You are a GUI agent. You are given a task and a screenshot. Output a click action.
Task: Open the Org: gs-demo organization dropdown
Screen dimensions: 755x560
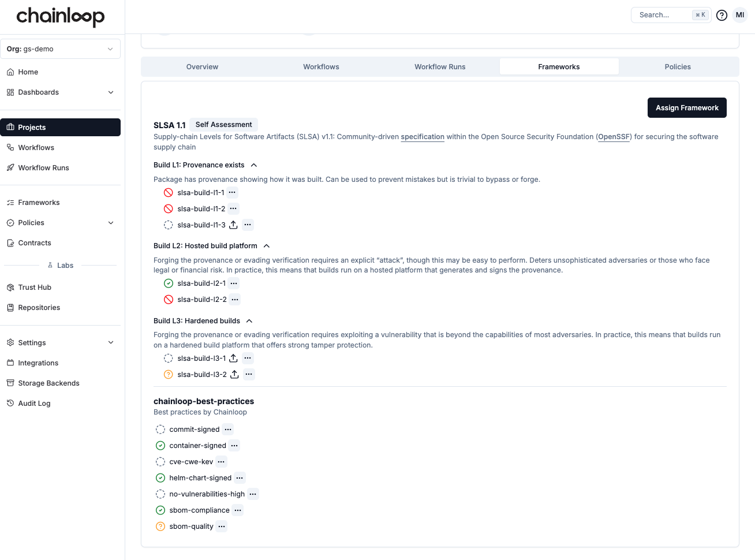[x=60, y=49]
